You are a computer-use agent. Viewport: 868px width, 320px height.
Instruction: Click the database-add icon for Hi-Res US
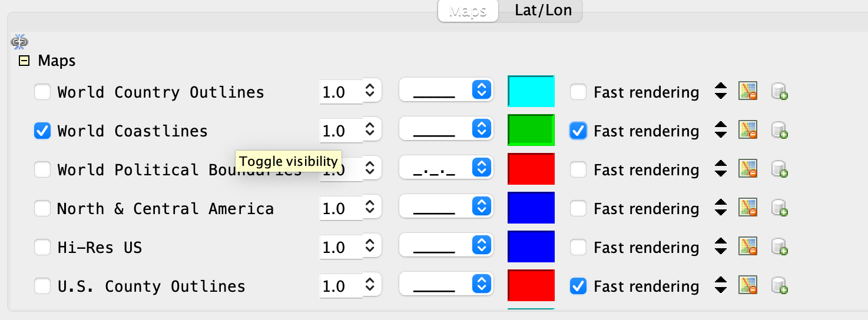coord(780,247)
